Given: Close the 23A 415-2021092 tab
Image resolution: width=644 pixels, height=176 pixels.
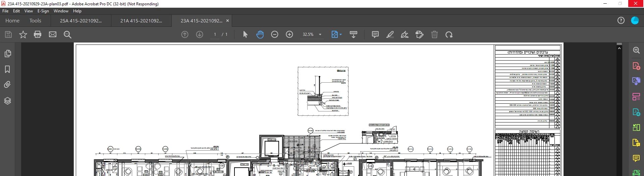Looking at the screenshot, I should (227, 21).
